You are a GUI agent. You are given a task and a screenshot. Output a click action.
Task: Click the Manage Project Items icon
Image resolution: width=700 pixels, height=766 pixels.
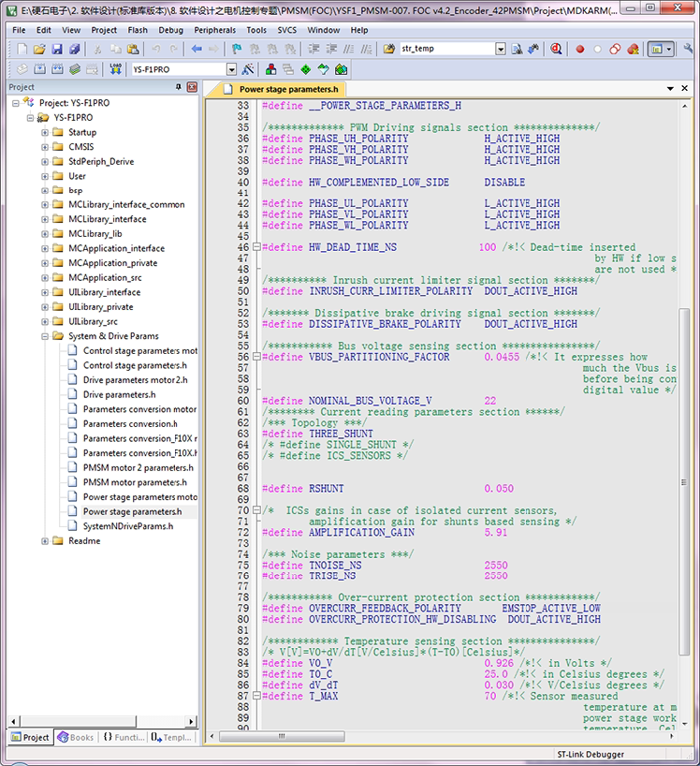tap(270, 69)
